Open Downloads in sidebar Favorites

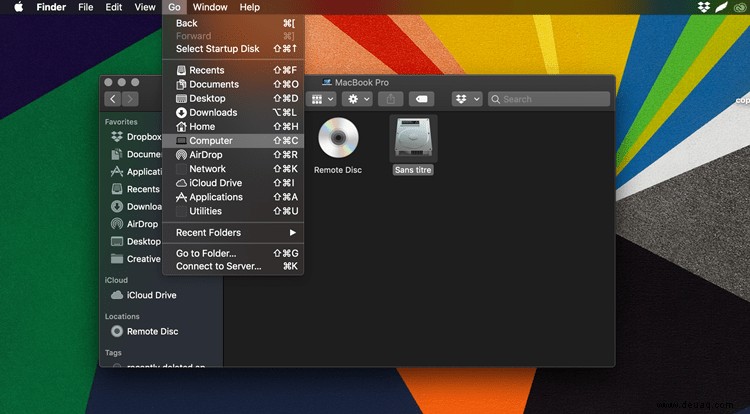[x=136, y=207]
